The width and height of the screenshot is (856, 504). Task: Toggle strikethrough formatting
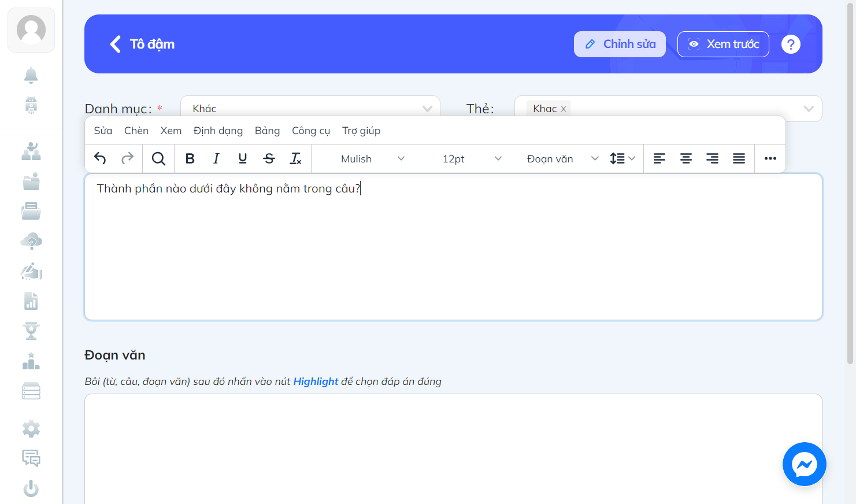269,158
